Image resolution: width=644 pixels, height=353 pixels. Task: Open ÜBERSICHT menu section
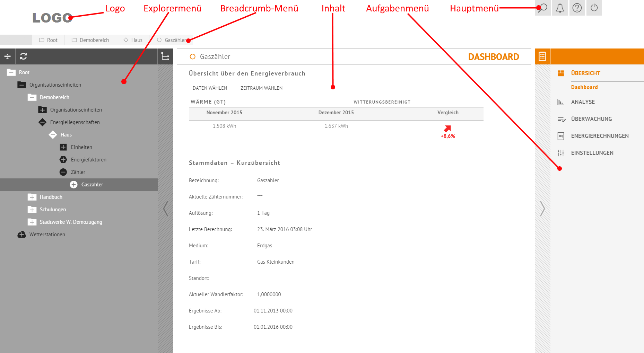585,73
